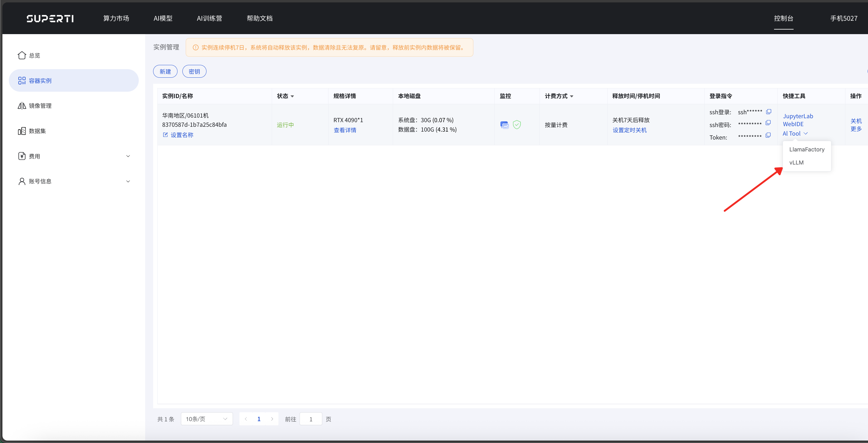Click the 华南地区/06101机 text
The image size is (868, 443).
185,115
